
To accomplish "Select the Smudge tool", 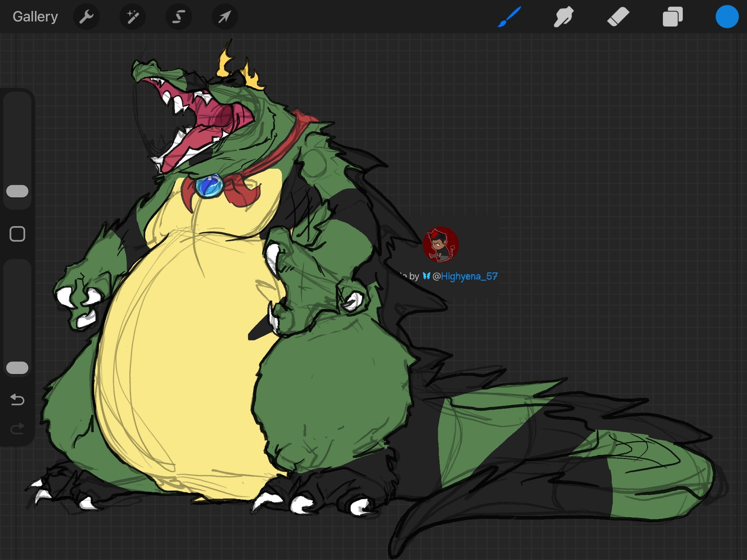I will (563, 17).
